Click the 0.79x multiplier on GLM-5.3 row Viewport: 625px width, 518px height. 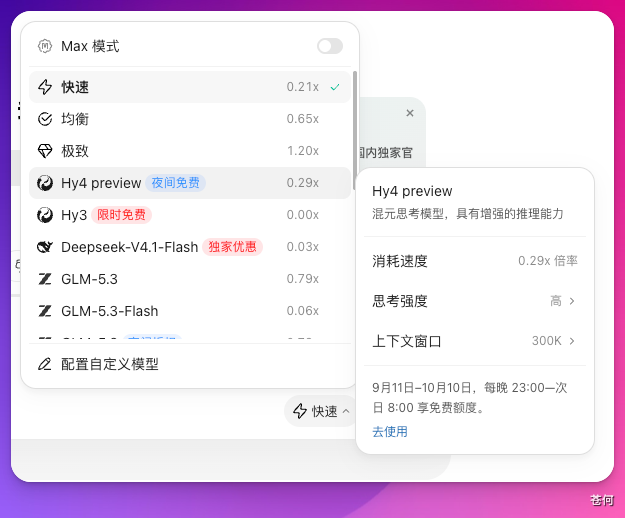(303, 279)
